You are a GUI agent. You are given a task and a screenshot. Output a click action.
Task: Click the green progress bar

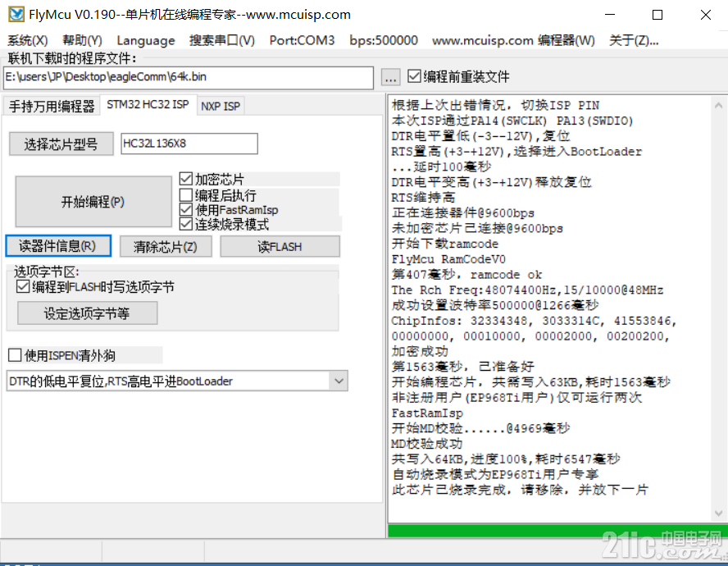click(x=557, y=531)
